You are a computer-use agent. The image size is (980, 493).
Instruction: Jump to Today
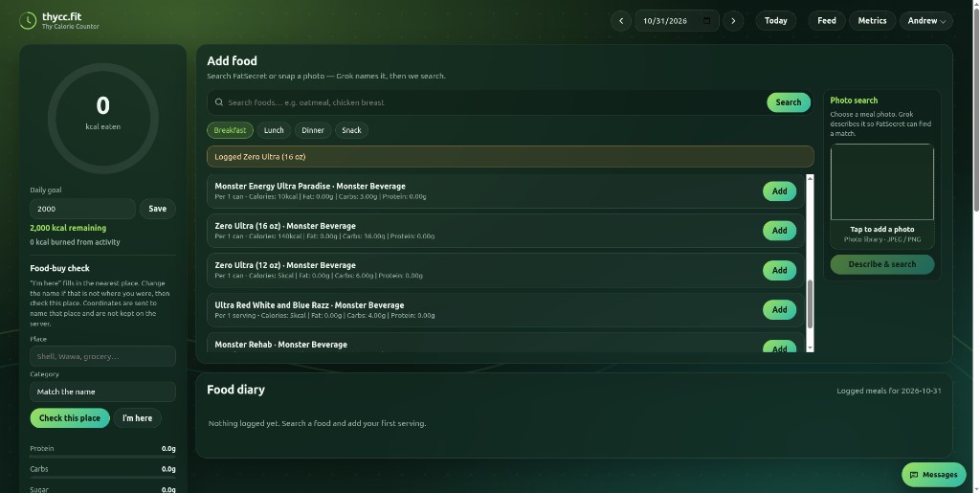tap(775, 21)
